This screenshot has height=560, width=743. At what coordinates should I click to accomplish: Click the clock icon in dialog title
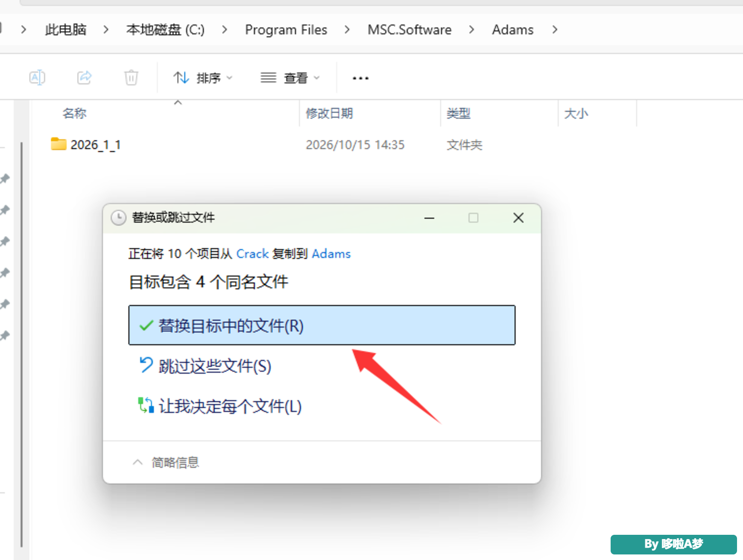coord(118,218)
